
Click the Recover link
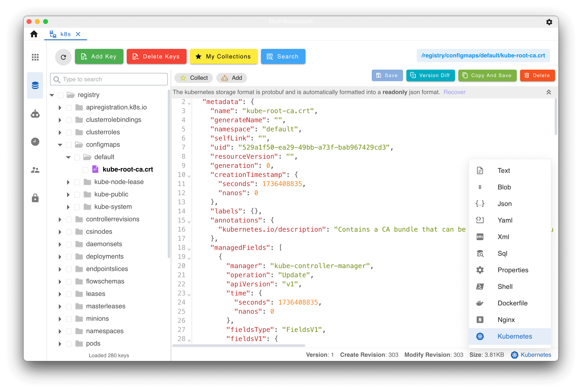(x=454, y=92)
